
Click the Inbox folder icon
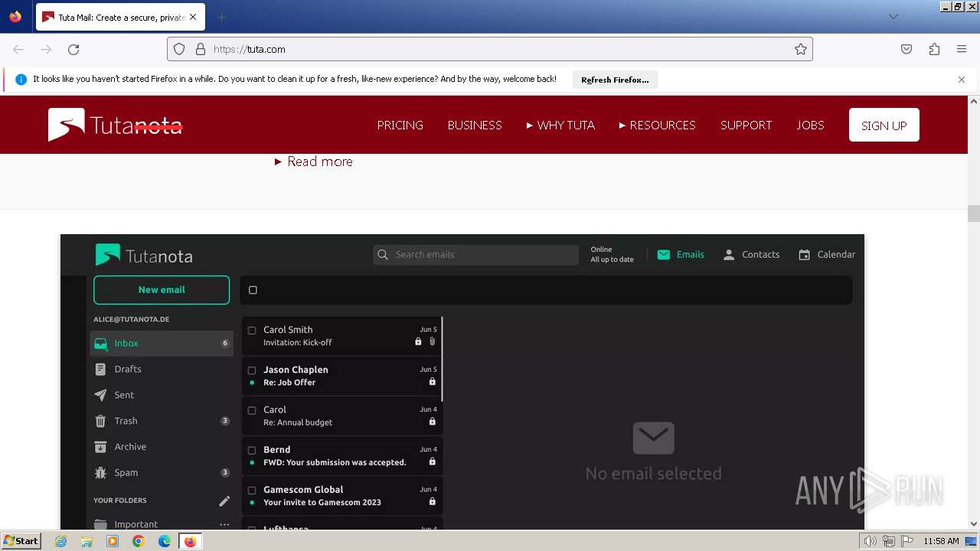[x=100, y=344]
